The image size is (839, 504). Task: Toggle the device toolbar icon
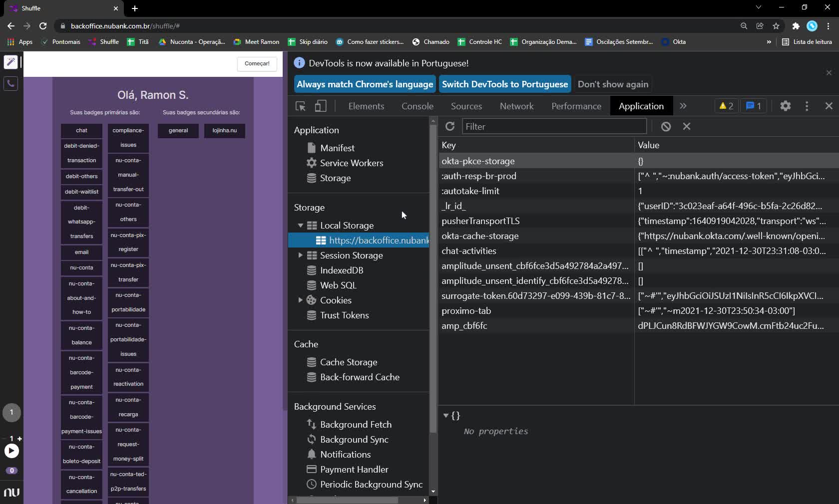(x=321, y=106)
